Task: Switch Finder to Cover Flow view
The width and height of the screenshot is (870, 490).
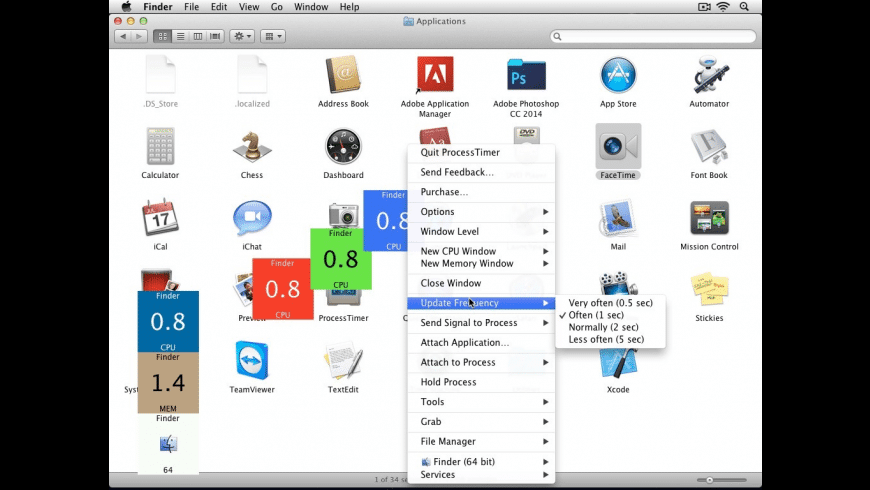Action: pyautogui.click(x=215, y=36)
